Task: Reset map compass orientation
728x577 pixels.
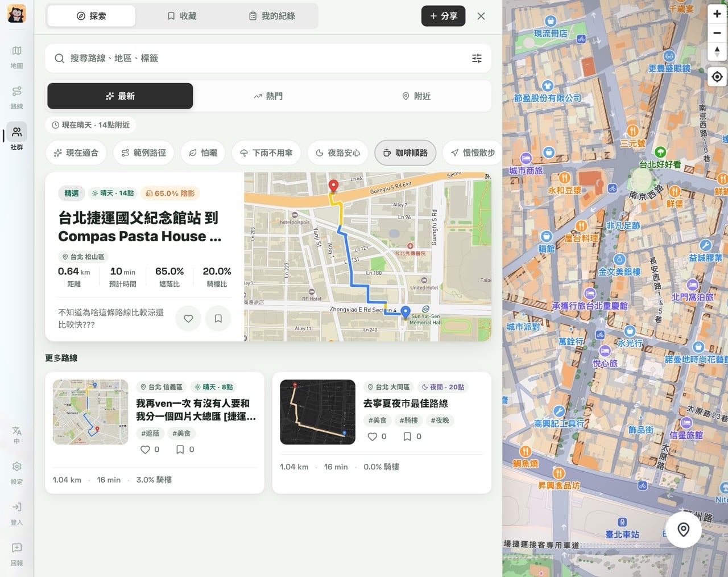Action: coord(717,52)
